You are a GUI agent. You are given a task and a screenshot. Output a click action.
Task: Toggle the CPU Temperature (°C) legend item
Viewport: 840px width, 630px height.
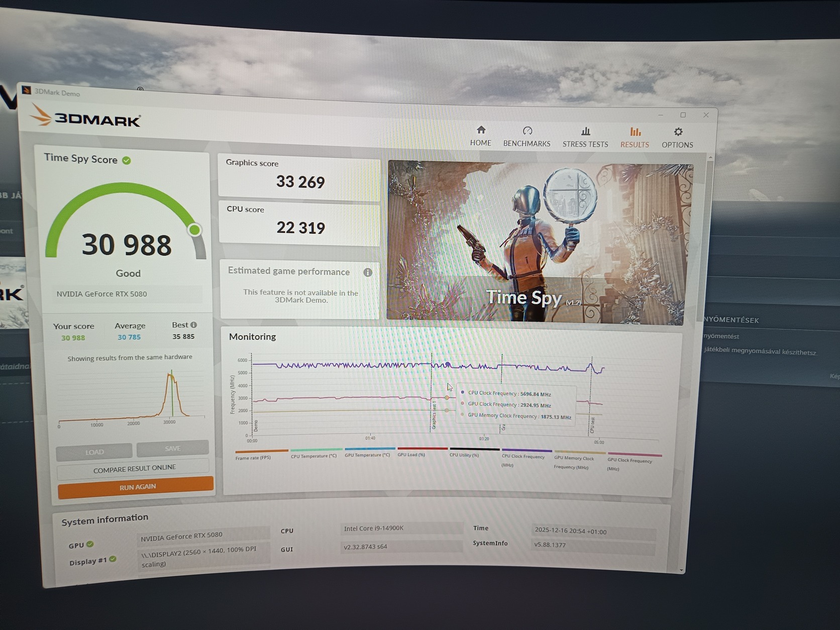316,453
